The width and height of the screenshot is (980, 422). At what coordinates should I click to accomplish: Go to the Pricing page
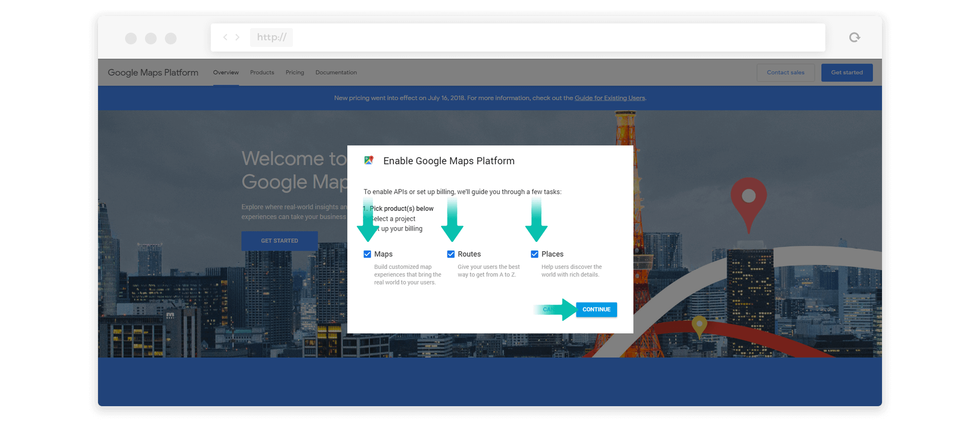(x=295, y=72)
